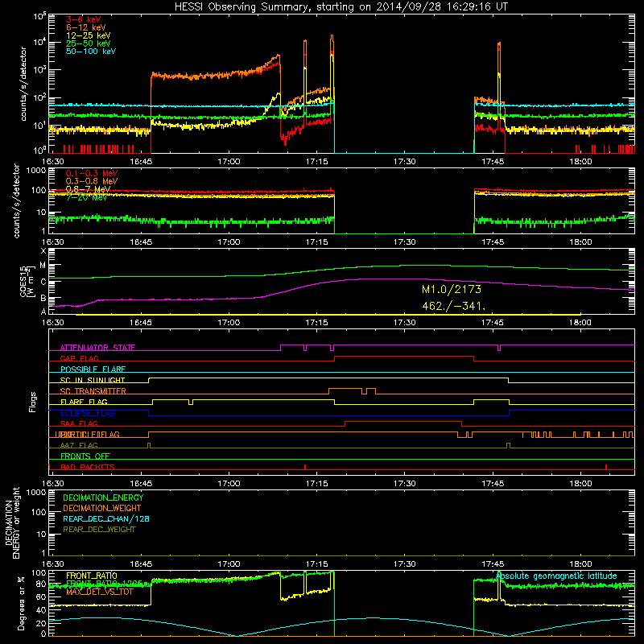Click the Absolute geomagnetic latitude label
The height and width of the screenshot is (644, 644).
tap(556, 576)
